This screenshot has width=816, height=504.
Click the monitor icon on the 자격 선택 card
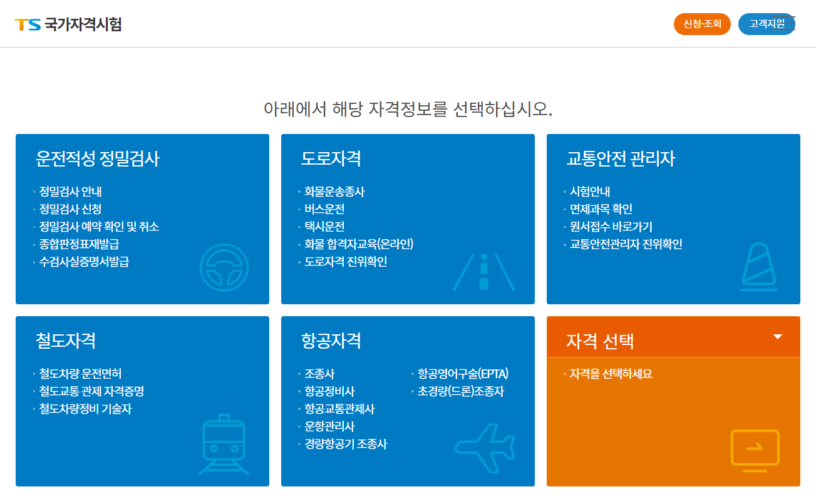pos(755,448)
